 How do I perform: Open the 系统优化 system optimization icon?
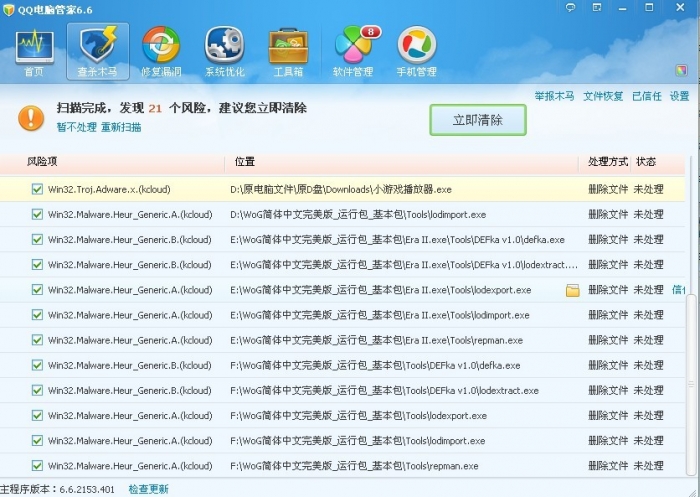(225, 52)
